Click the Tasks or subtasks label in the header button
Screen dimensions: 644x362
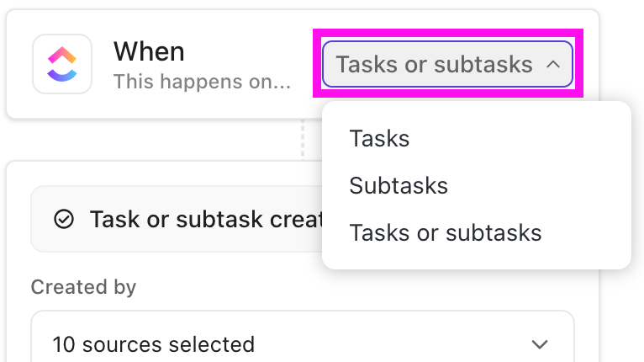click(434, 64)
